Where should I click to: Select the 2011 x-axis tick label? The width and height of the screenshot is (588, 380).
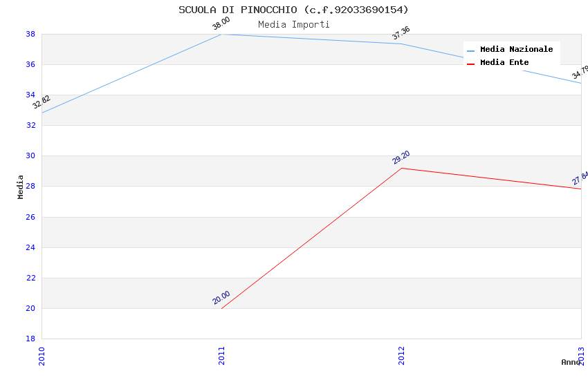click(x=221, y=356)
